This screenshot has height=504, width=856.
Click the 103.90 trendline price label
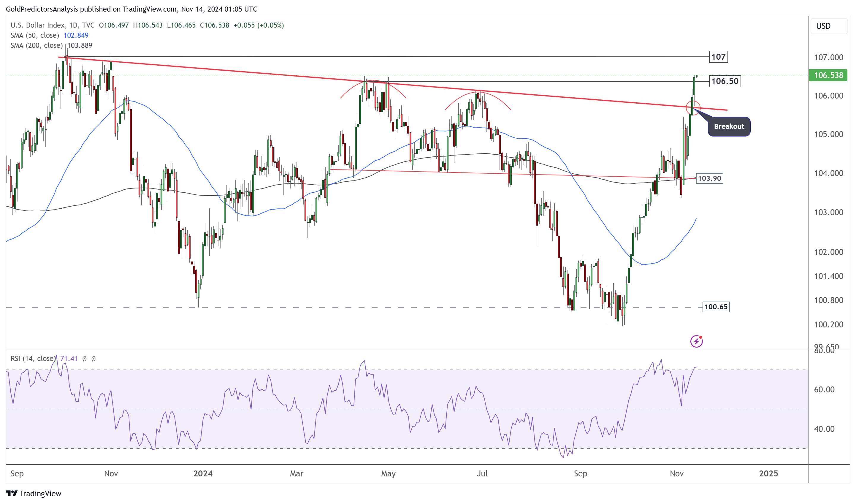tap(709, 178)
